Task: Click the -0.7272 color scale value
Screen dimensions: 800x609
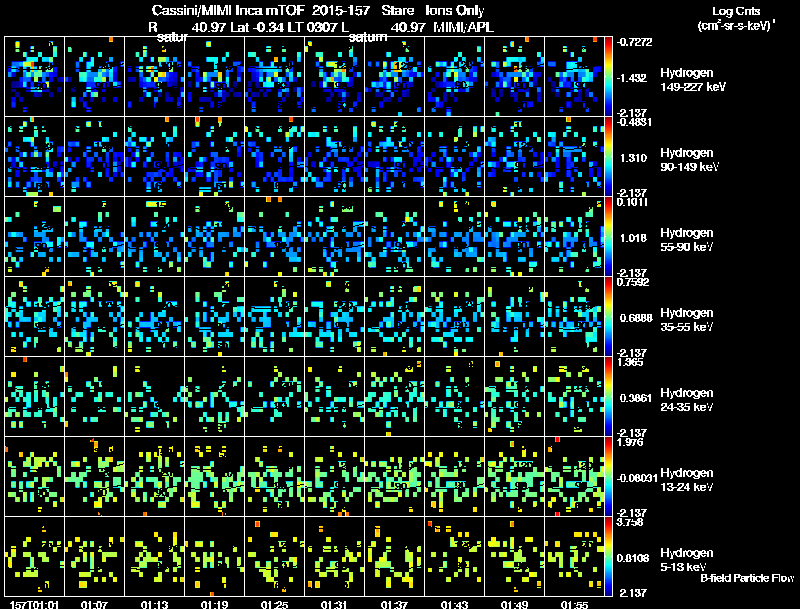Action: pos(634,42)
